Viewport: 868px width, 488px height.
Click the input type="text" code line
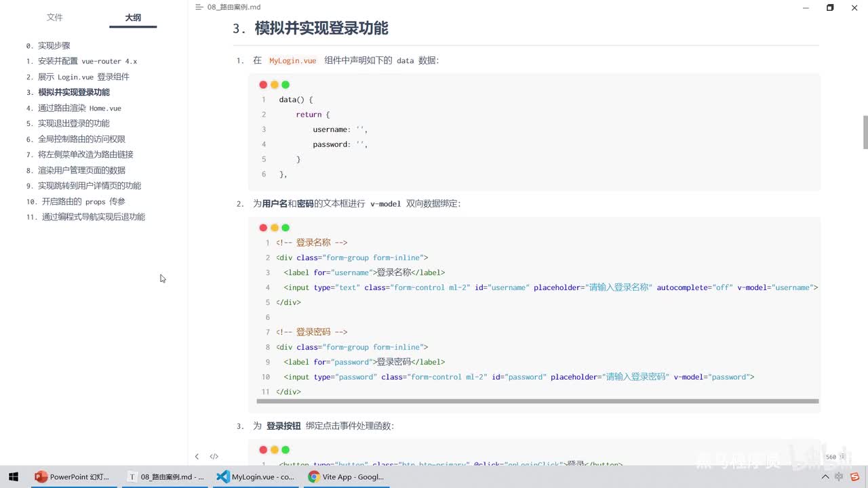pyautogui.click(x=551, y=287)
